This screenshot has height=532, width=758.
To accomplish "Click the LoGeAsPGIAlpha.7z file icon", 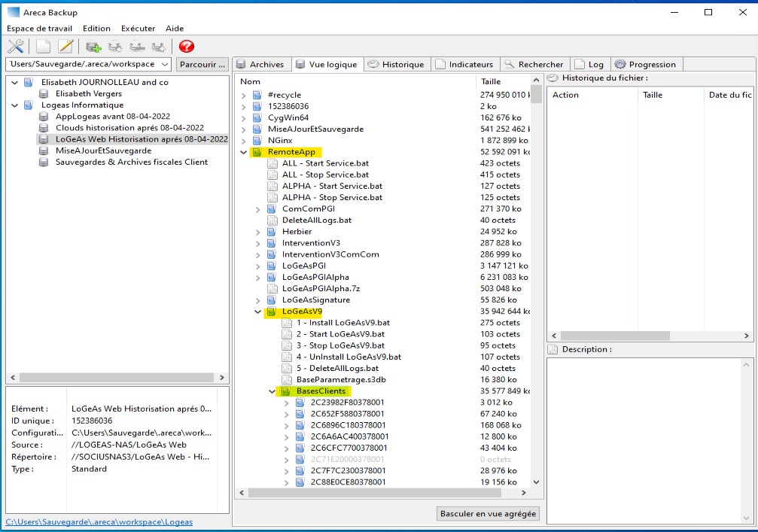I will point(272,288).
